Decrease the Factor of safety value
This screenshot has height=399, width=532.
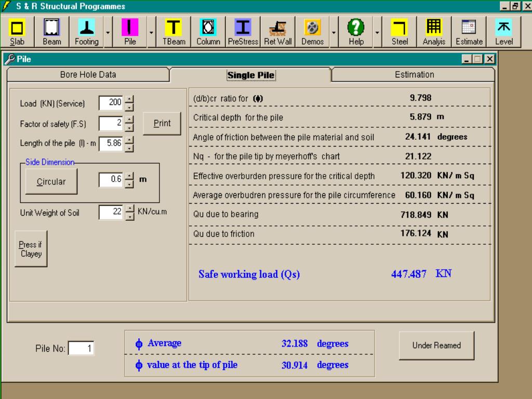tap(129, 128)
